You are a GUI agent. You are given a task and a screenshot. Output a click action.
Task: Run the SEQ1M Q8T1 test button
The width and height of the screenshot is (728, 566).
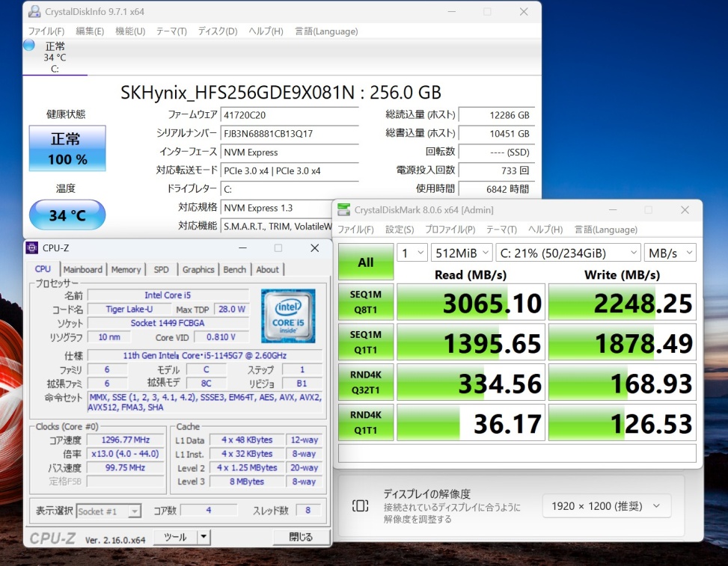[x=366, y=303]
